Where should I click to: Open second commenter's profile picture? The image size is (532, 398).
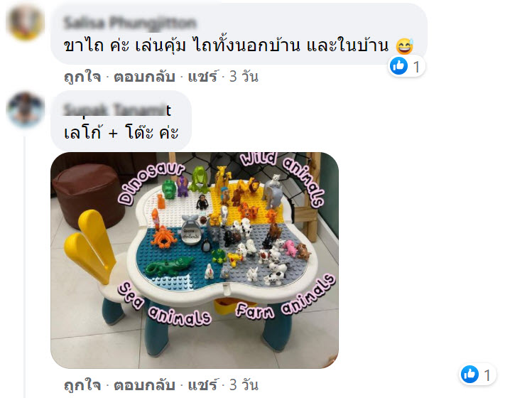(25, 109)
